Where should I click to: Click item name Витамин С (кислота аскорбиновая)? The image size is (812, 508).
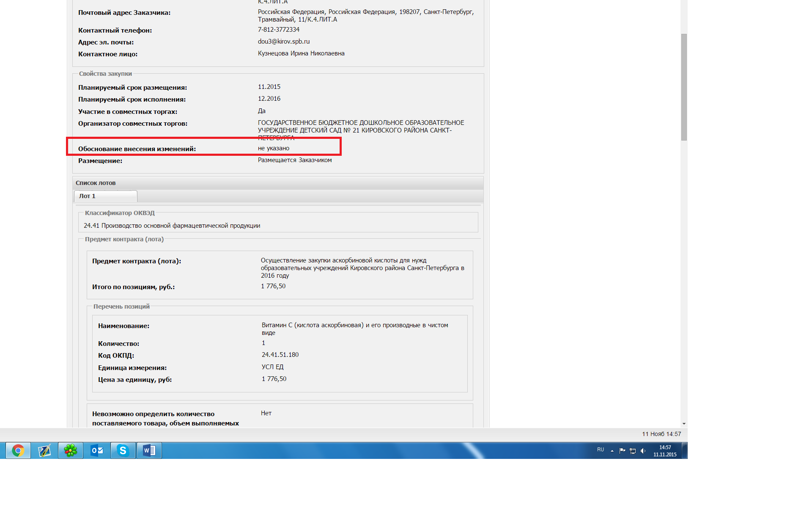click(355, 329)
